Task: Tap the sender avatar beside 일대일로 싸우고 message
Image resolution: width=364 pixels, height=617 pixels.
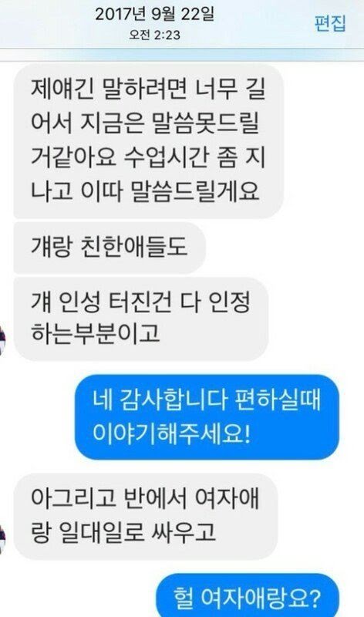Action: click(x=2, y=539)
